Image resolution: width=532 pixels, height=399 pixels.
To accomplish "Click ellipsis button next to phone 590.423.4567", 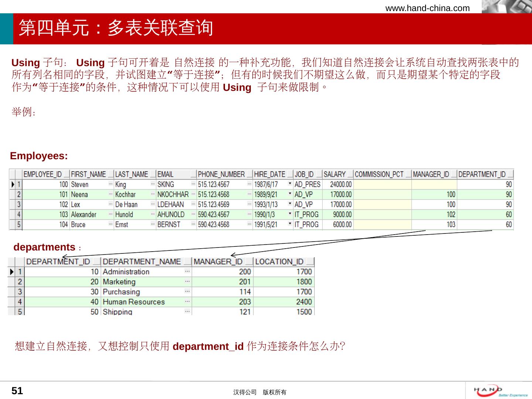I will [249, 214].
